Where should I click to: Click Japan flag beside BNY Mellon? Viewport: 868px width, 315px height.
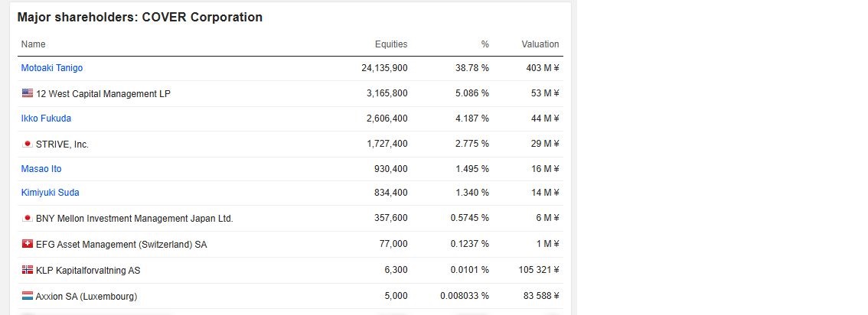(x=27, y=218)
